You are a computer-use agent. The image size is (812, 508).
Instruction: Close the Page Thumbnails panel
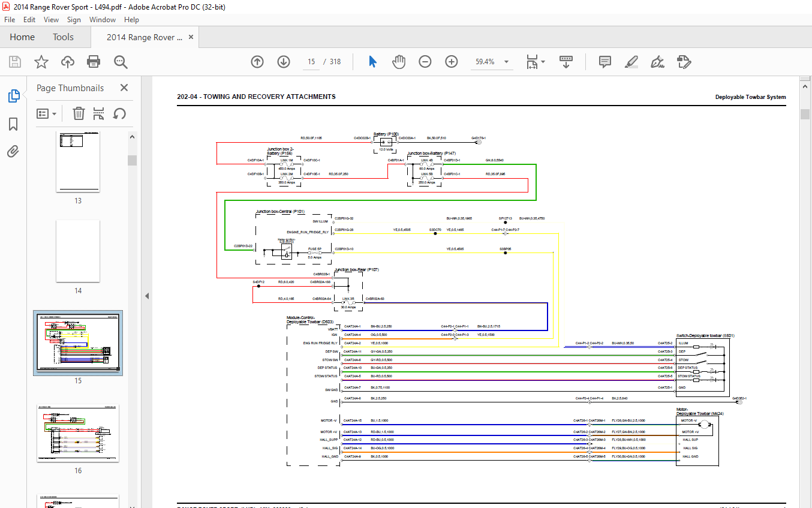click(124, 88)
